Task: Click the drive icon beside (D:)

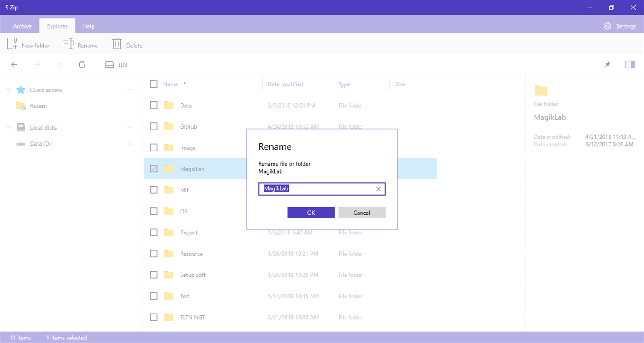Action: 109,65
